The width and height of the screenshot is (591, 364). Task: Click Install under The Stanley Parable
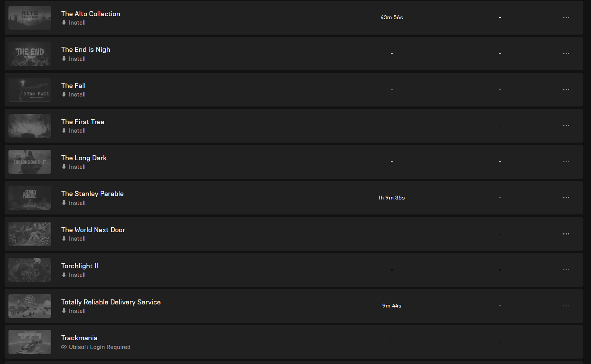(73, 203)
